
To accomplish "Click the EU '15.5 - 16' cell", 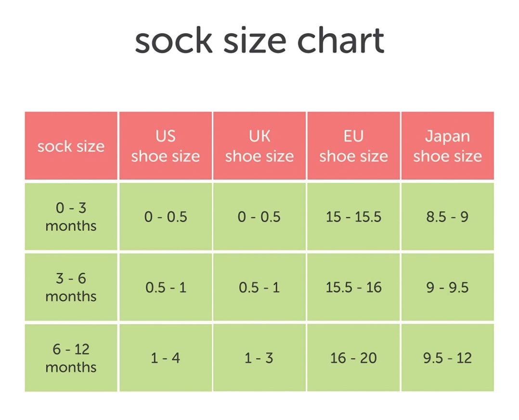I will [353, 287].
